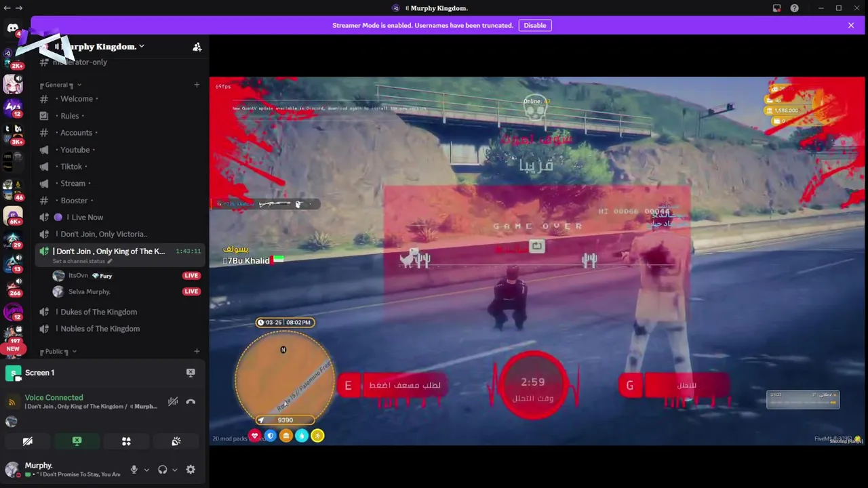Open the Stream announcement channel

pos(119,184)
